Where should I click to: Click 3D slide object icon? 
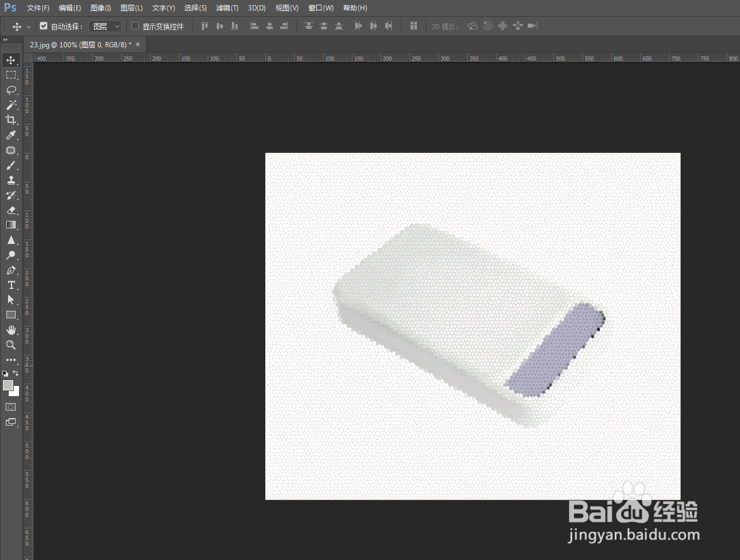click(x=518, y=26)
